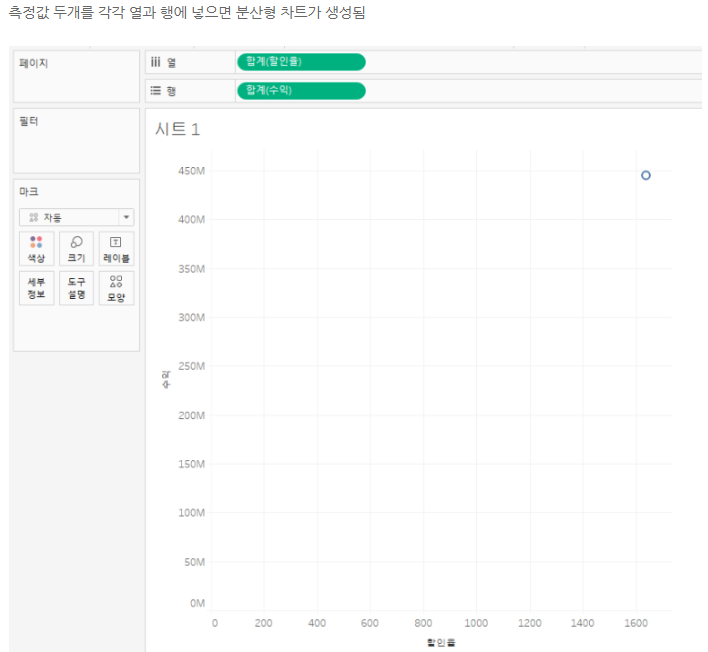Click the 시트 1 sheet title
This screenshot has height=652, width=708.
[177, 129]
